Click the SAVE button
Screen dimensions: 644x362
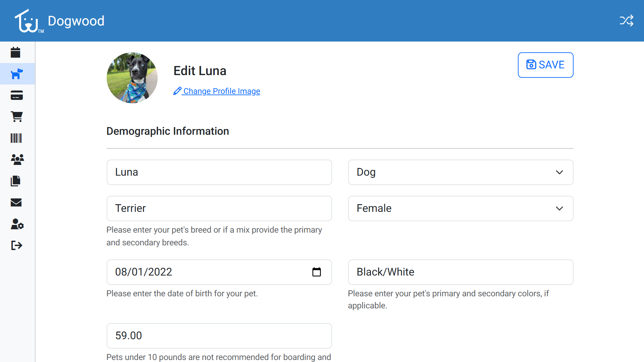tap(545, 65)
